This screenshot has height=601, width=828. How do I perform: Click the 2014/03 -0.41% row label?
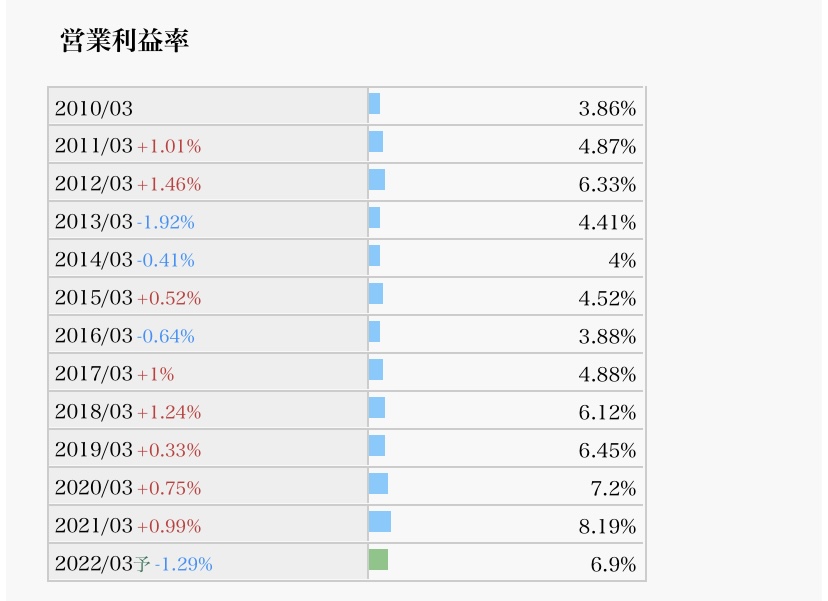coord(208,259)
